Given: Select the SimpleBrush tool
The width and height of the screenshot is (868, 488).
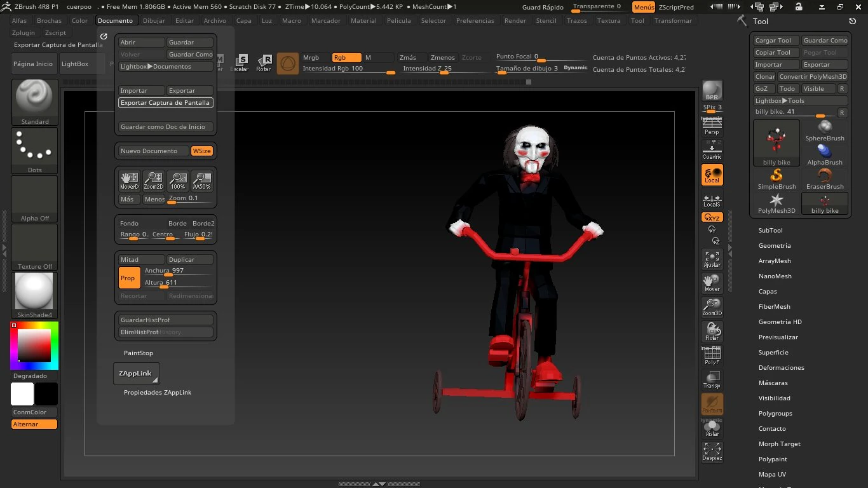Looking at the screenshot, I should point(776,179).
